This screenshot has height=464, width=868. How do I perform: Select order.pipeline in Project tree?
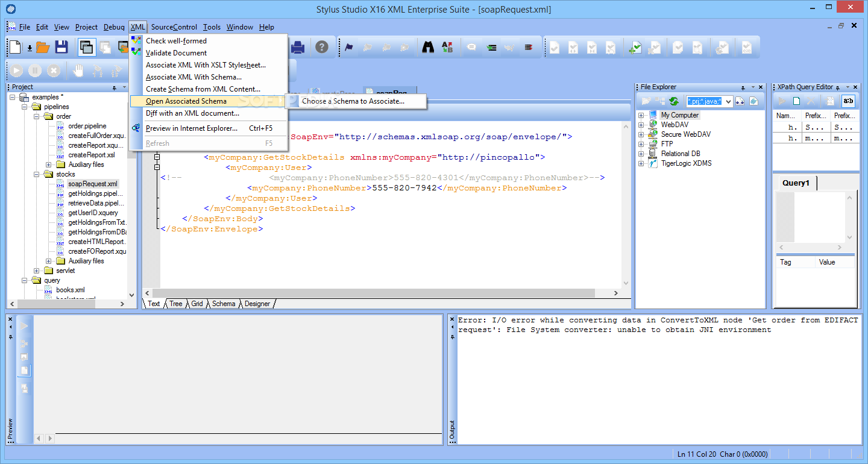(87, 126)
